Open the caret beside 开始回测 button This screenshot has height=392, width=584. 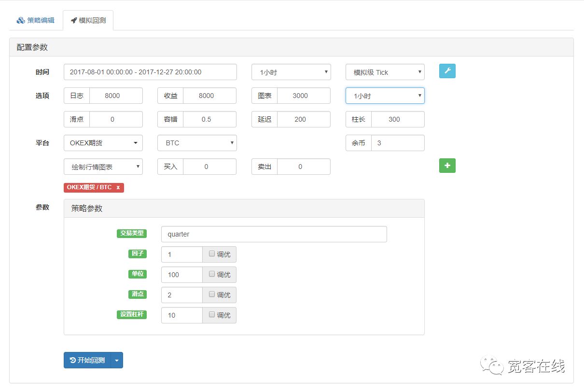[117, 360]
